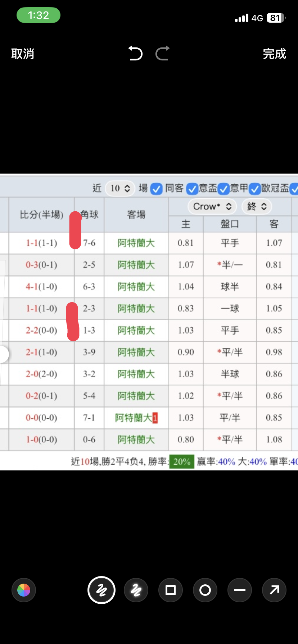The width and height of the screenshot is (298, 644).
Task: Uncheck the 歐冠盃 checkbox
Action: point(255,189)
